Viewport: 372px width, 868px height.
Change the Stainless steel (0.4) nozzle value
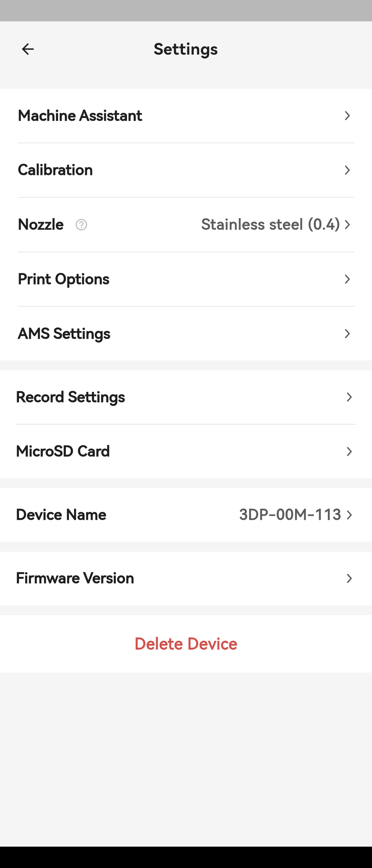[270, 224]
